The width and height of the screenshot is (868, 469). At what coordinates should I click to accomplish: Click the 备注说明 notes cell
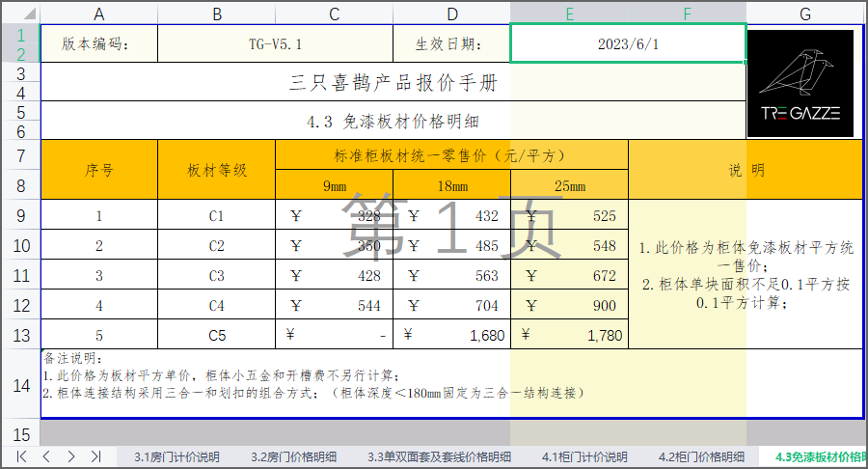coord(451,383)
